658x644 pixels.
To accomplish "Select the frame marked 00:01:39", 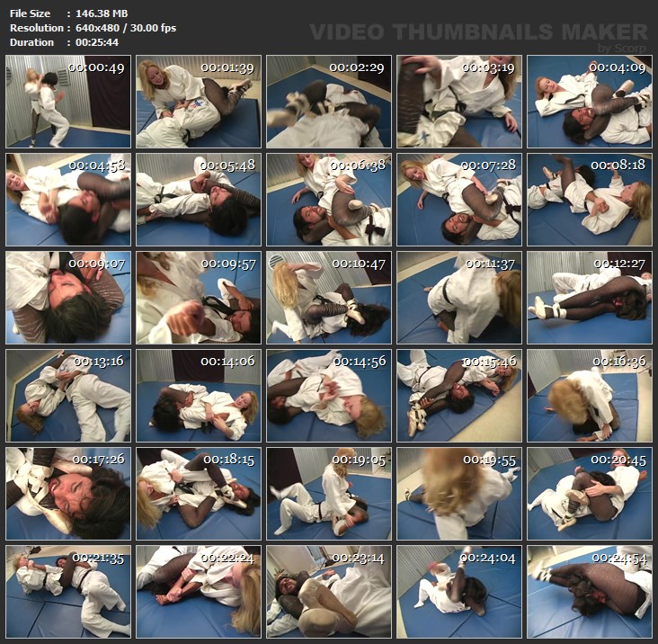I will pos(199,102).
